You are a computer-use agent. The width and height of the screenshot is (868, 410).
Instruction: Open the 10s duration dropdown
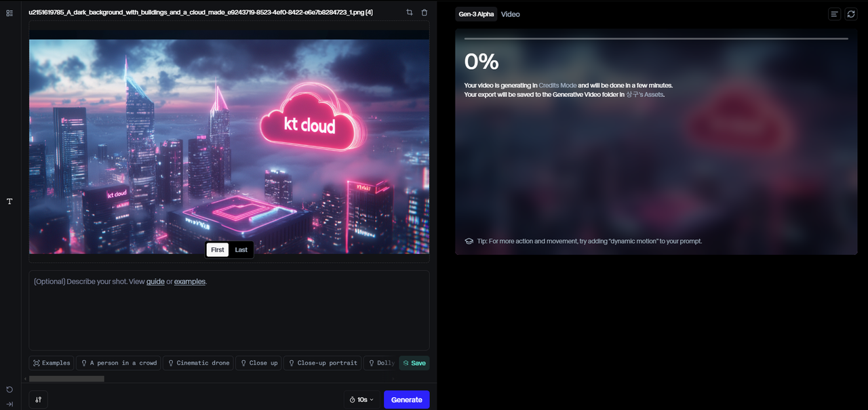point(361,400)
